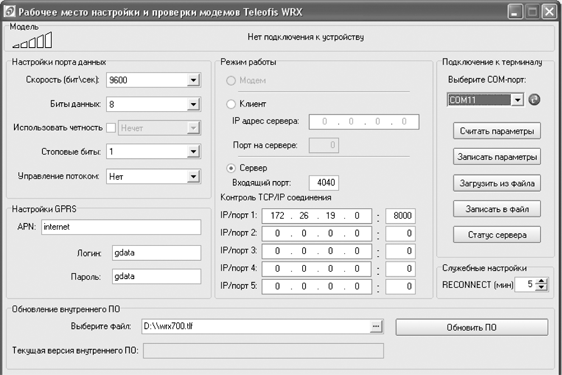Click the Логин input field
The height and width of the screenshot is (375, 562).
pyautogui.click(x=157, y=253)
